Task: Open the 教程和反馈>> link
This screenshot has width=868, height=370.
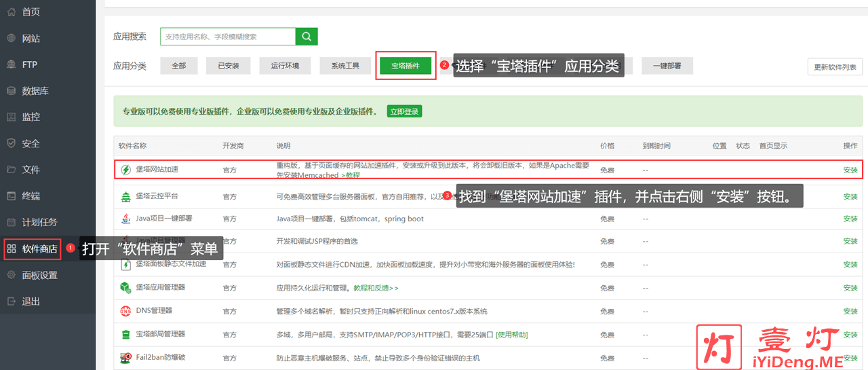Action: (x=376, y=288)
